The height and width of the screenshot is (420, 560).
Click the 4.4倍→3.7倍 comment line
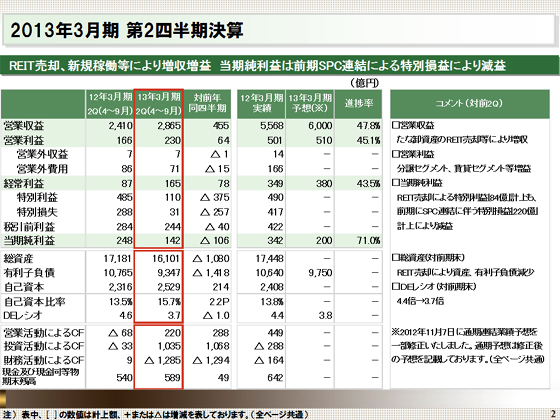(420, 301)
